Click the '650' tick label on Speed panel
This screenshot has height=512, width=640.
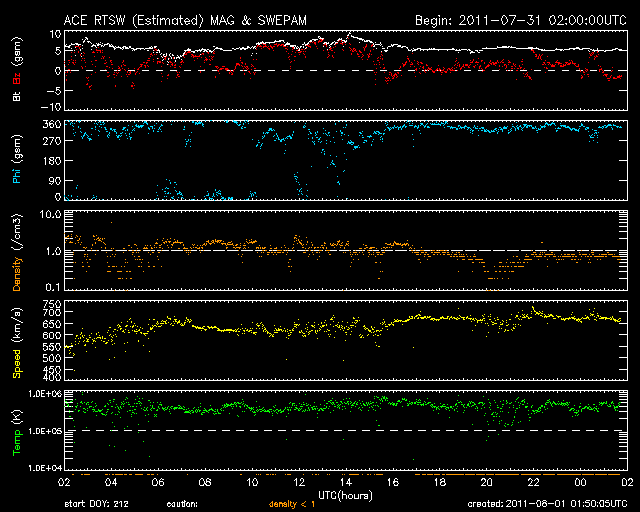[x=52, y=324]
